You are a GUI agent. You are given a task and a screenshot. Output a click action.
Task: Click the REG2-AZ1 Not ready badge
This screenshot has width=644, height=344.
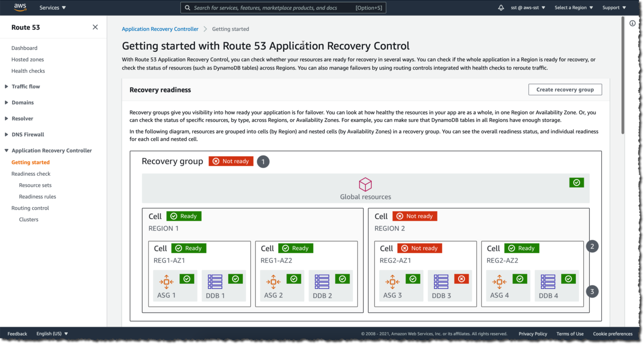tap(420, 248)
